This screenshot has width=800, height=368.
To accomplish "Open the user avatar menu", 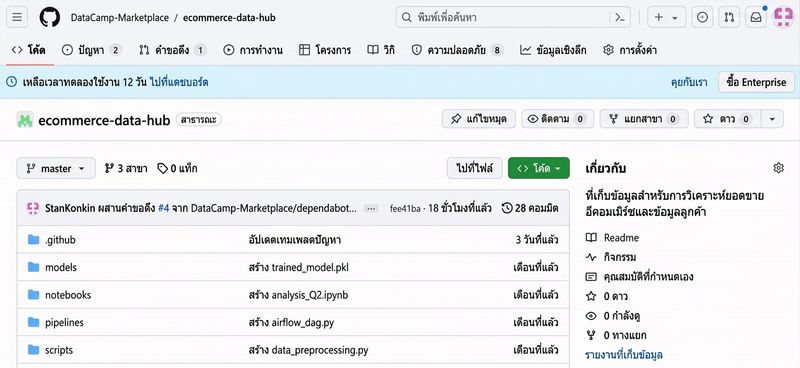I will 783,17.
